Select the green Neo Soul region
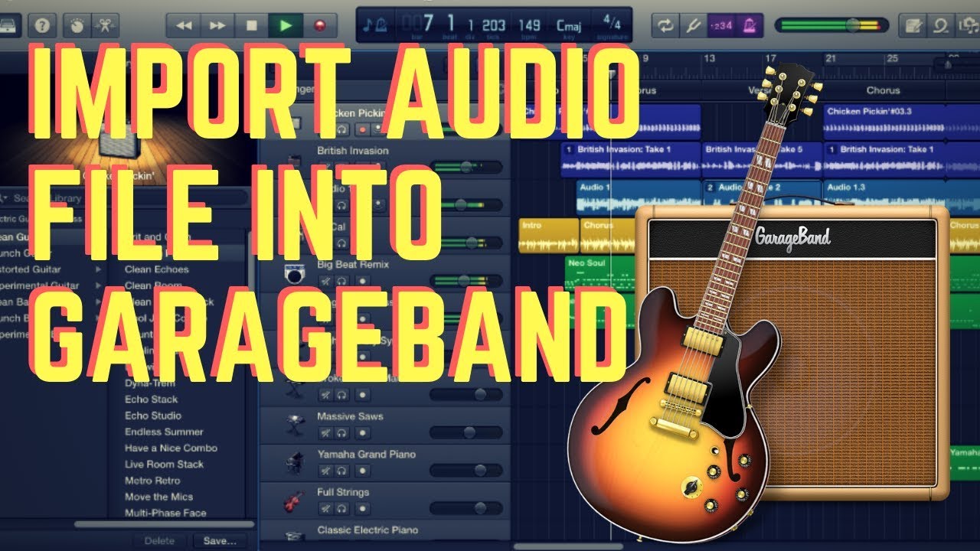Viewport: 980px width, 551px height. [x=600, y=272]
